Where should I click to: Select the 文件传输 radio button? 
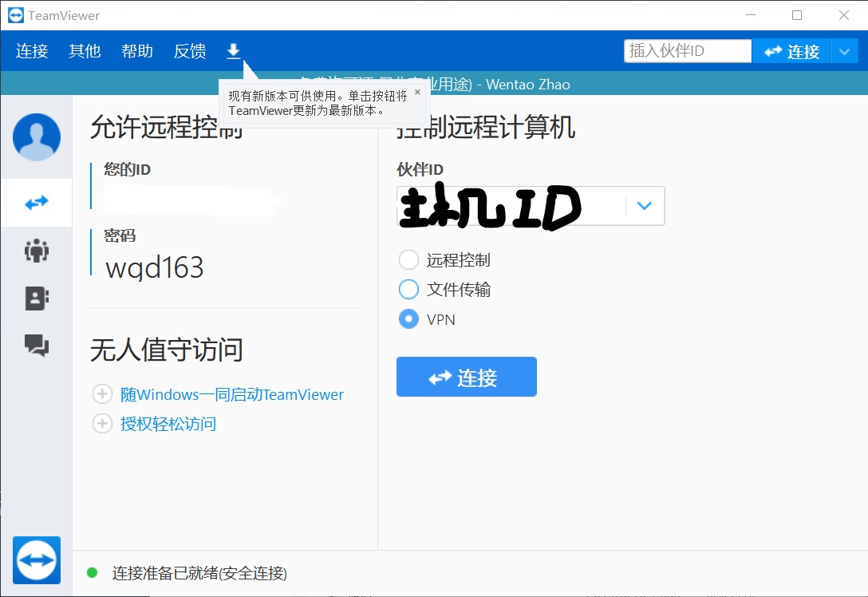coord(408,289)
